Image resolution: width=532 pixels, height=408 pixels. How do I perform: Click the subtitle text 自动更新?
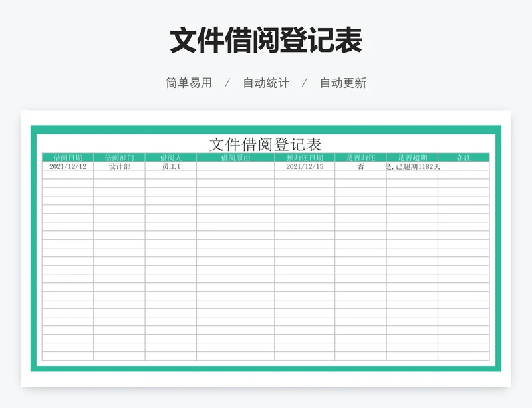pos(343,83)
